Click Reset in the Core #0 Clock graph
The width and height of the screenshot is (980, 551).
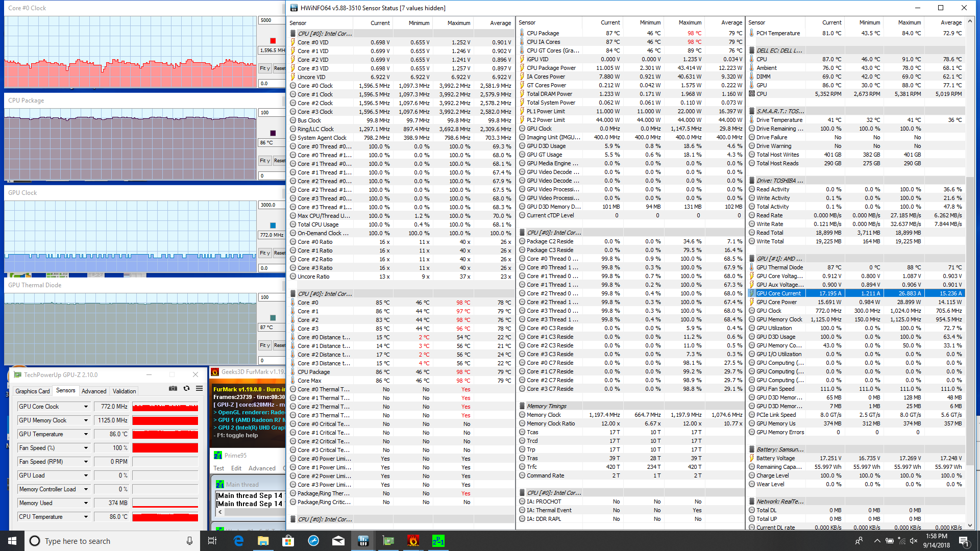point(279,68)
